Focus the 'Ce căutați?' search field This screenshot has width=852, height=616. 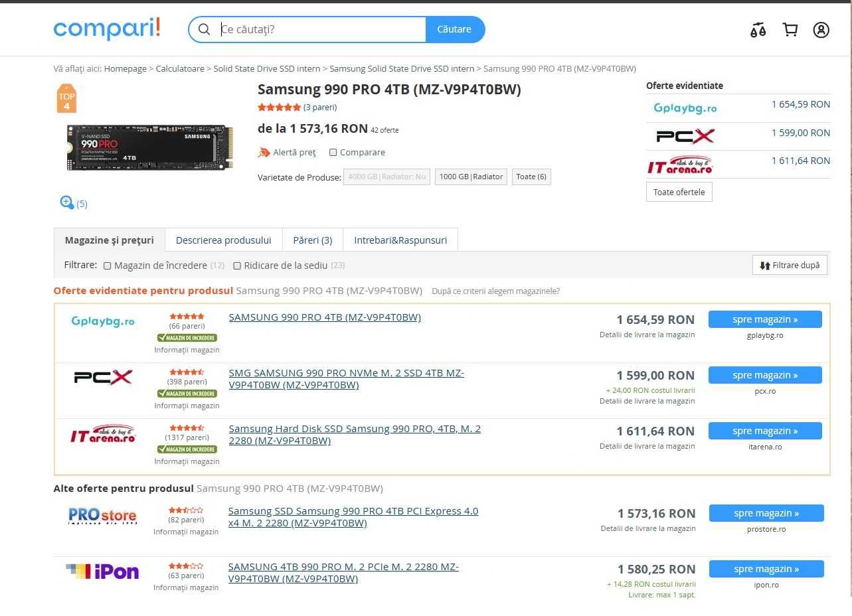[321, 29]
